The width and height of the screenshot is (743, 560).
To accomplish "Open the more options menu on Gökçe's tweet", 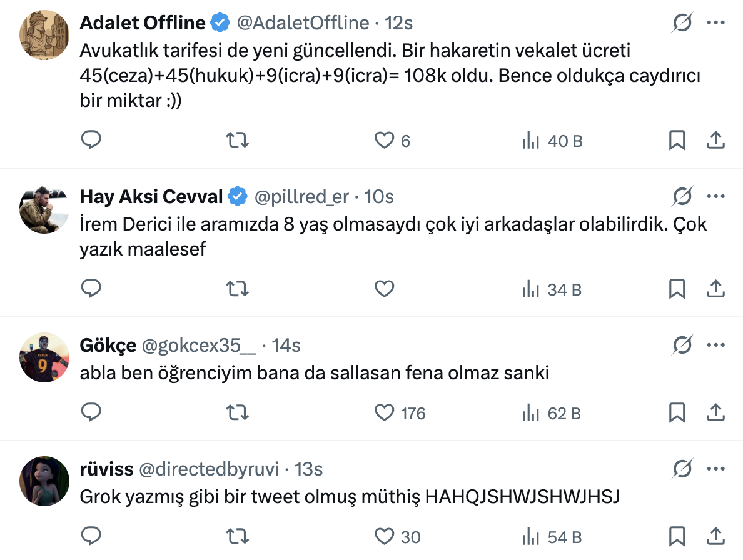I will [x=717, y=344].
